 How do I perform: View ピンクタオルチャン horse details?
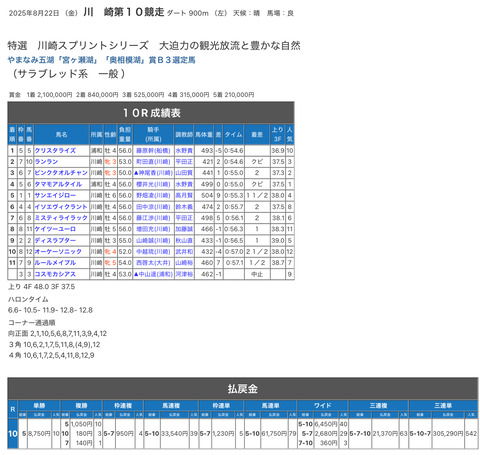point(61,173)
